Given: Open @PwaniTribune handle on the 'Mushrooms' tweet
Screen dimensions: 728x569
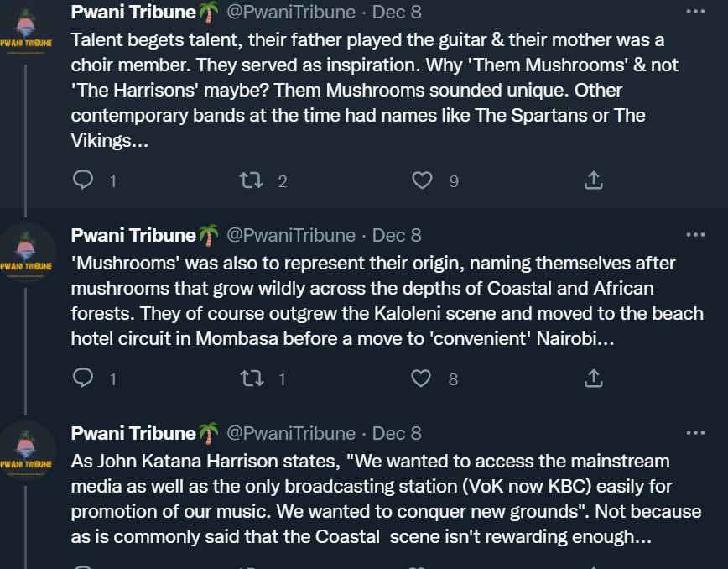Looking at the screenshot, I should pyautogui.click(x=291, y=235).
